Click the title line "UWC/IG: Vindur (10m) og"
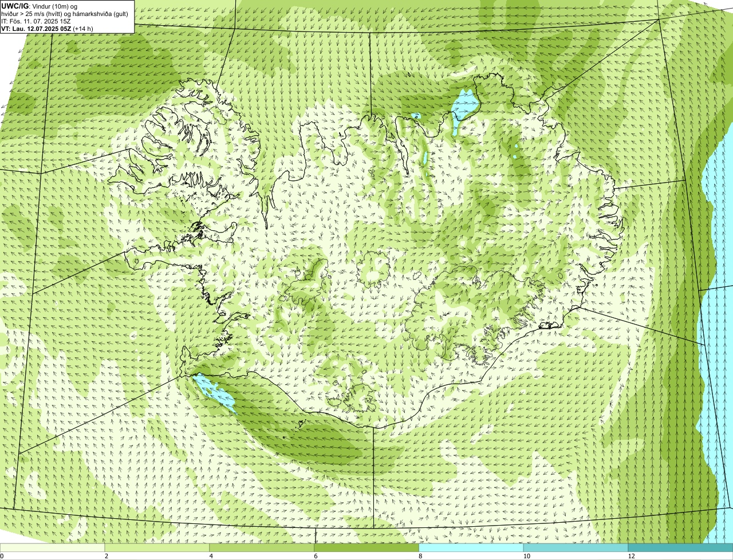The image size is (733, 560). [x=40, y=6]
